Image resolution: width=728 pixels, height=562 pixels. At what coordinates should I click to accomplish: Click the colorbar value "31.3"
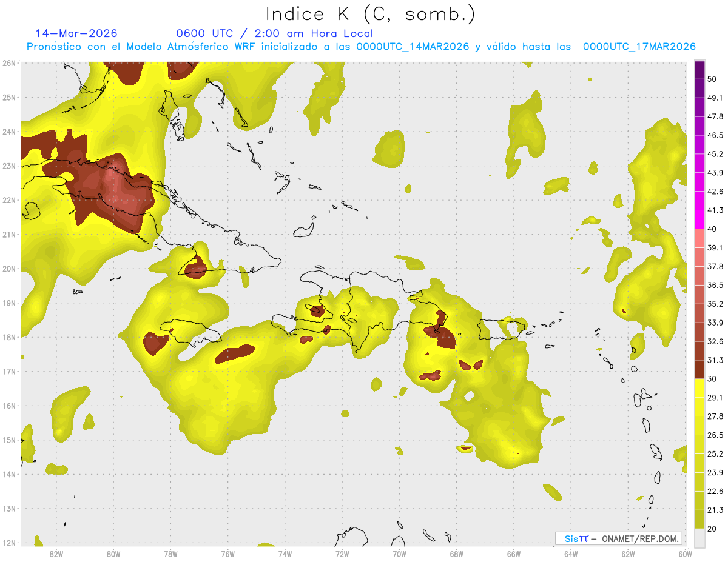(715, 360)
